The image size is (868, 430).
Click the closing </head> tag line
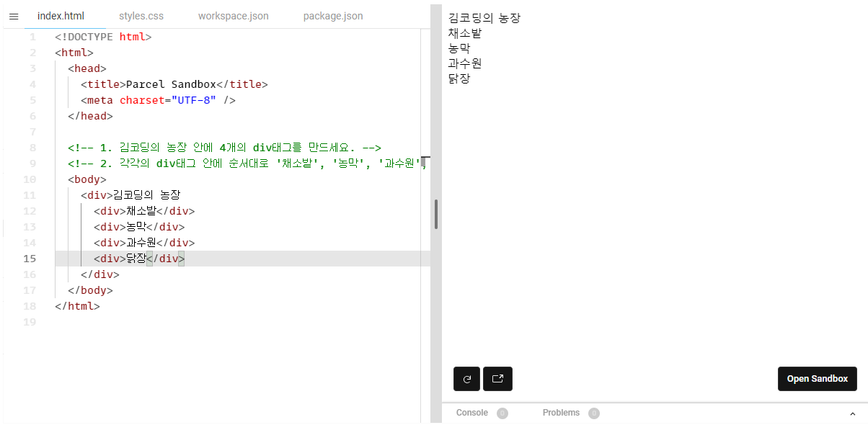(x=90, y=116)
